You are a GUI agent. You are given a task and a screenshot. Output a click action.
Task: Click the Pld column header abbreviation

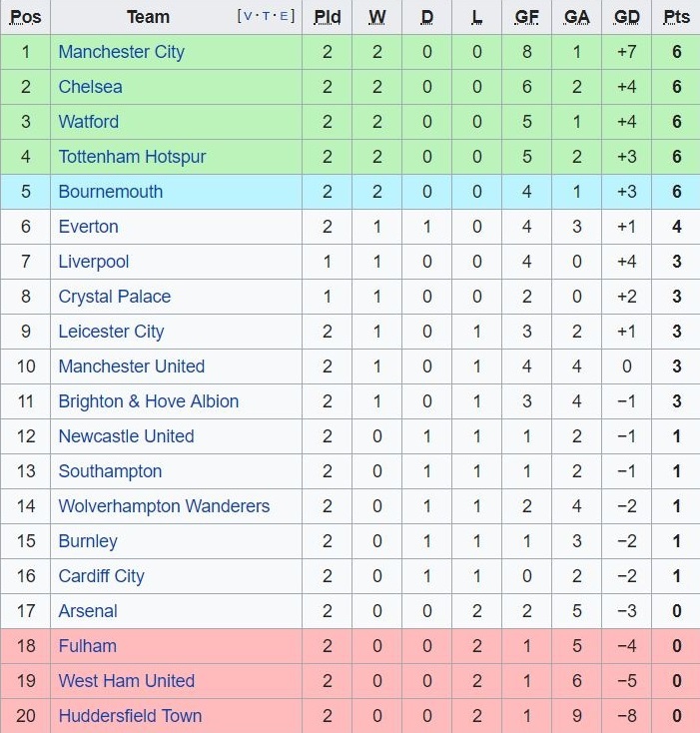coord(327,17)
